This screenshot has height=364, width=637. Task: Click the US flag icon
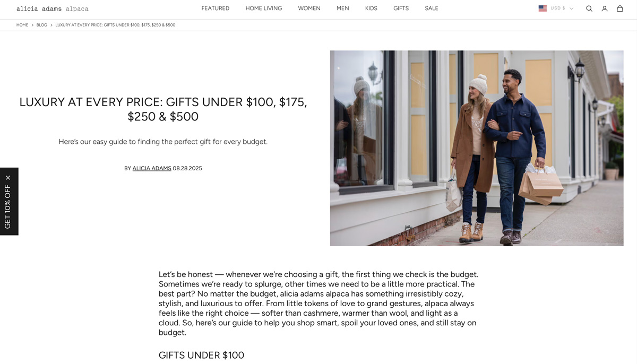pyautogui.click(x=543, y=8)
